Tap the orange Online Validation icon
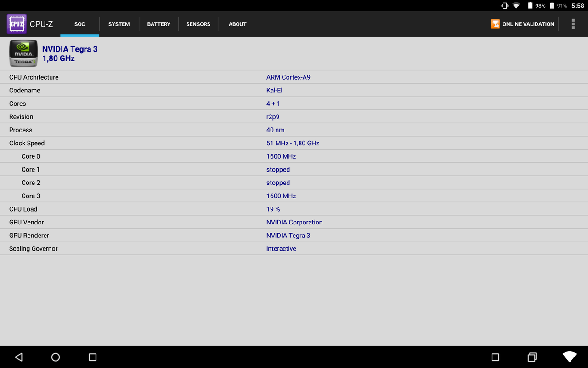The height and width of the screenshot is (368, 588). tap(495, 24)
